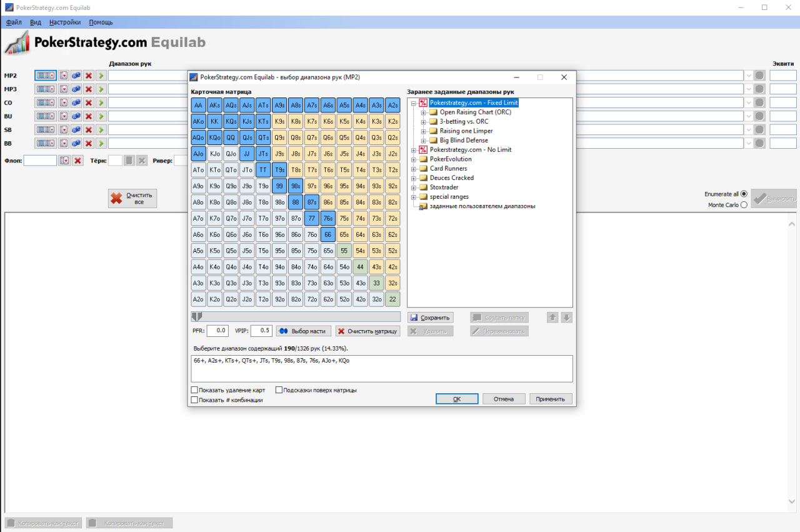
Task: Click the PFR value input field
Action: coord(217,331)
